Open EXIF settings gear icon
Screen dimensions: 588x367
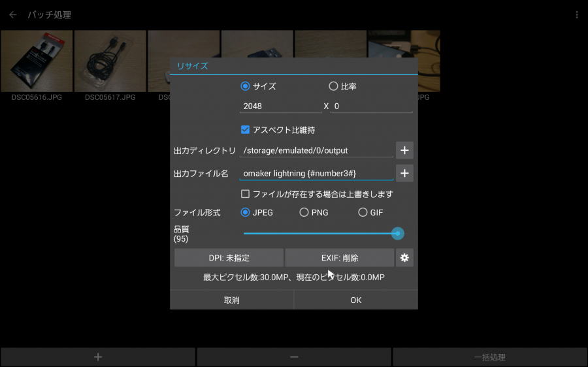click(404, 258)
